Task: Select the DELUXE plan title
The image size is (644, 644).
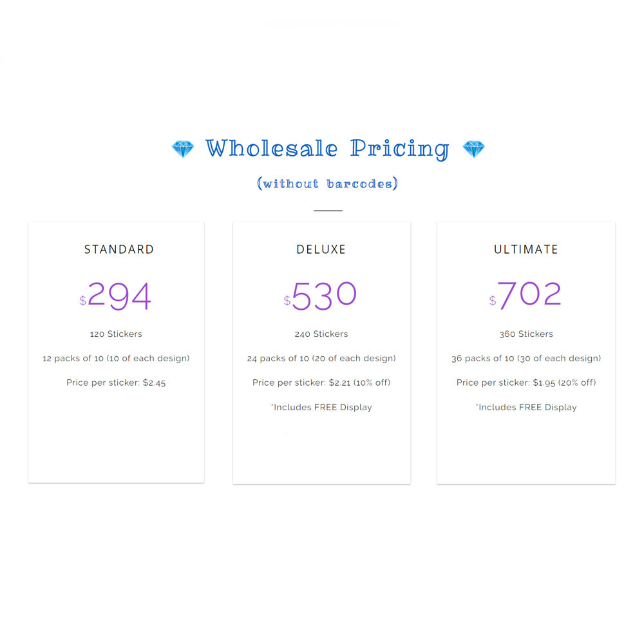Action: (321, 249)
